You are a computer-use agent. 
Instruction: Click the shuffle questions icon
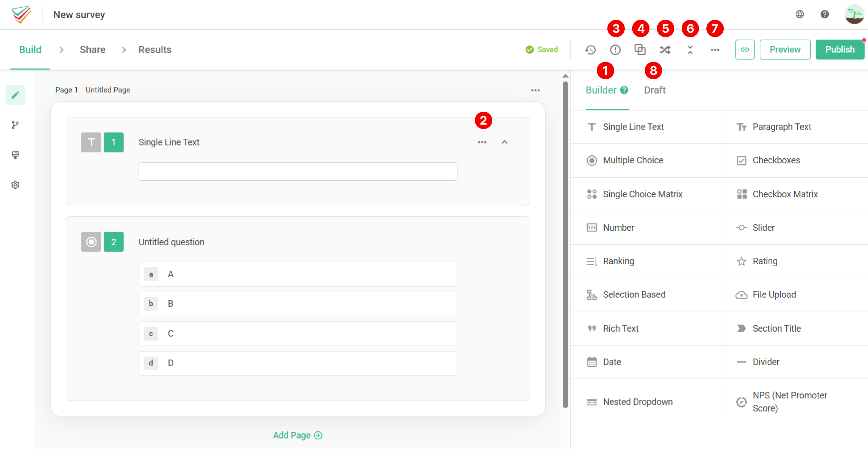[665, 50]
